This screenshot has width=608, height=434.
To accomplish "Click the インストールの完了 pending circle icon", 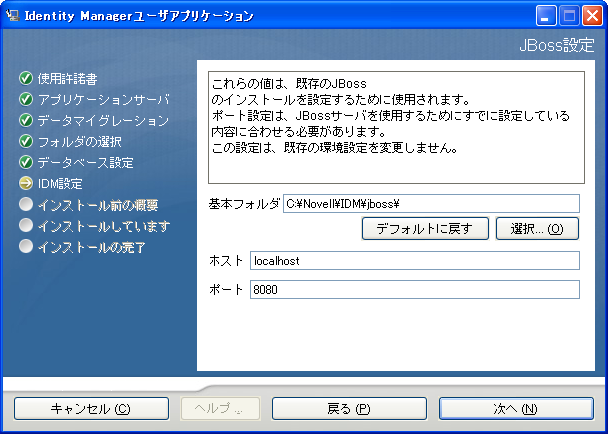I will 26,246.
